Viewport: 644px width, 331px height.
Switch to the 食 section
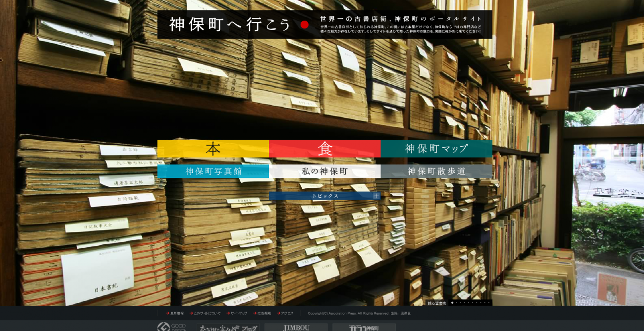click(x=324, y=148)
